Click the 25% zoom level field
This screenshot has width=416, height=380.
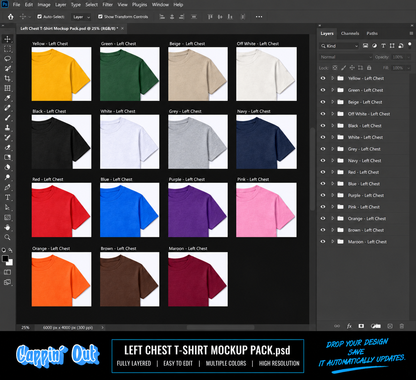click(25, 328)
